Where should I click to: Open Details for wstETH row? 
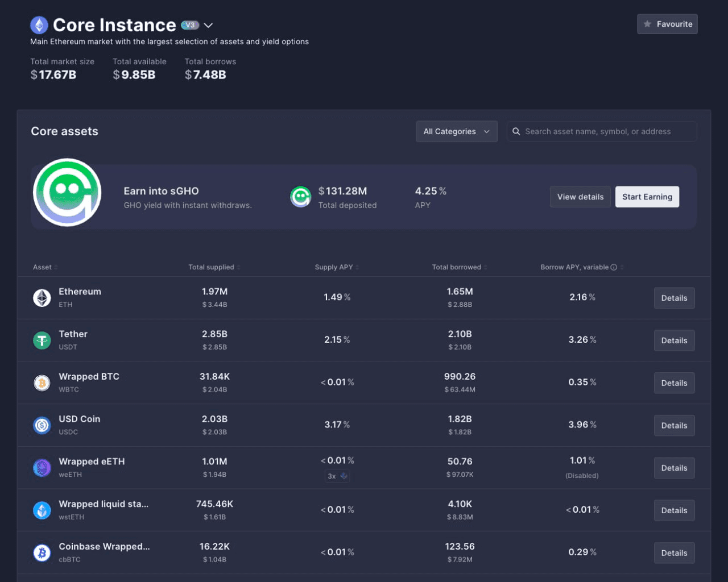click(674, 510)
